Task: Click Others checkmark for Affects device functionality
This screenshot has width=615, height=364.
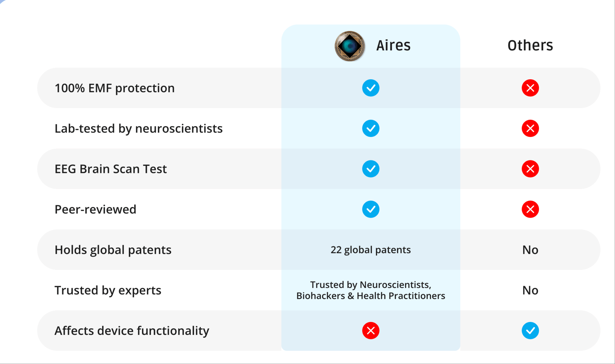Action: [x=530, y=331]
